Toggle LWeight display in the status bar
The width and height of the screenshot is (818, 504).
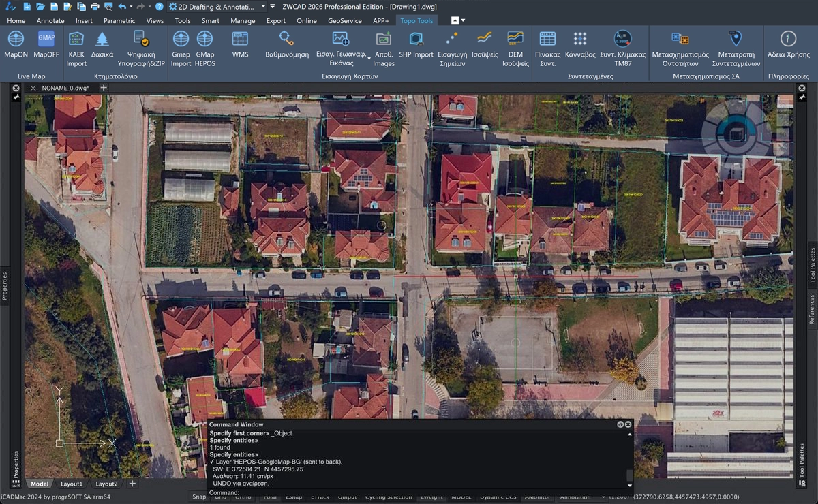click(431, 497)
